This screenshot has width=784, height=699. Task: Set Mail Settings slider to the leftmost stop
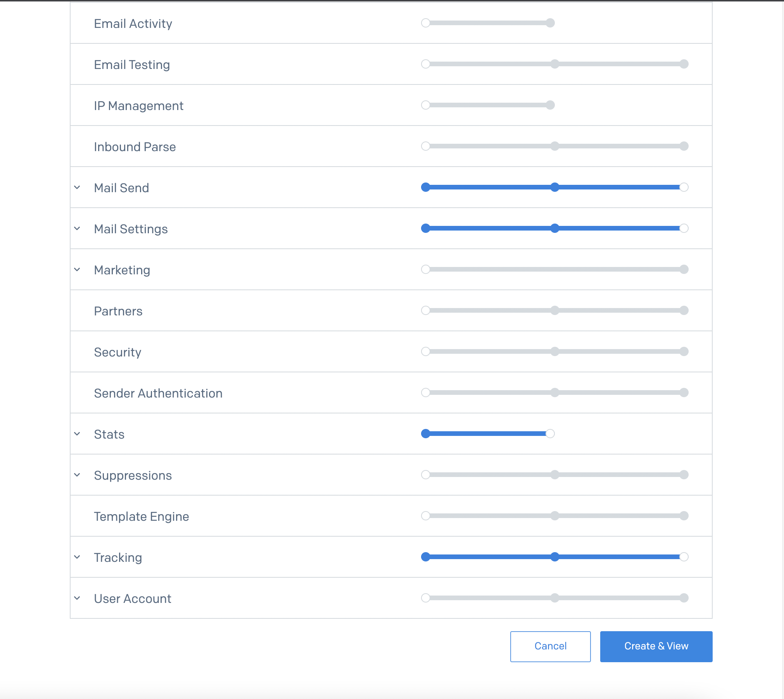[426, 228]
